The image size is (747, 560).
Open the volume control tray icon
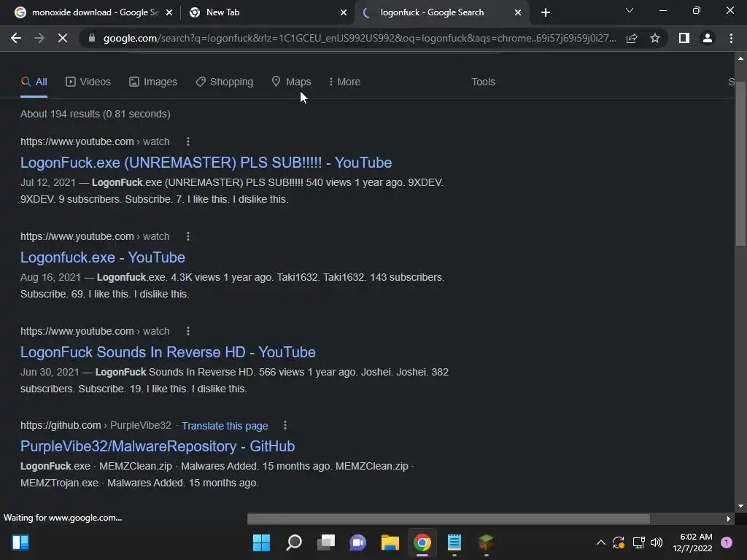(657, 542)
